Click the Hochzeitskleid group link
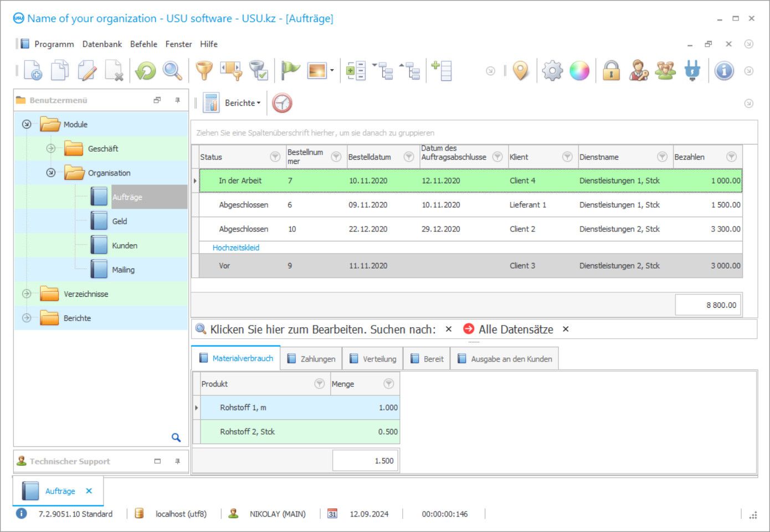 [x=235, y=247]
